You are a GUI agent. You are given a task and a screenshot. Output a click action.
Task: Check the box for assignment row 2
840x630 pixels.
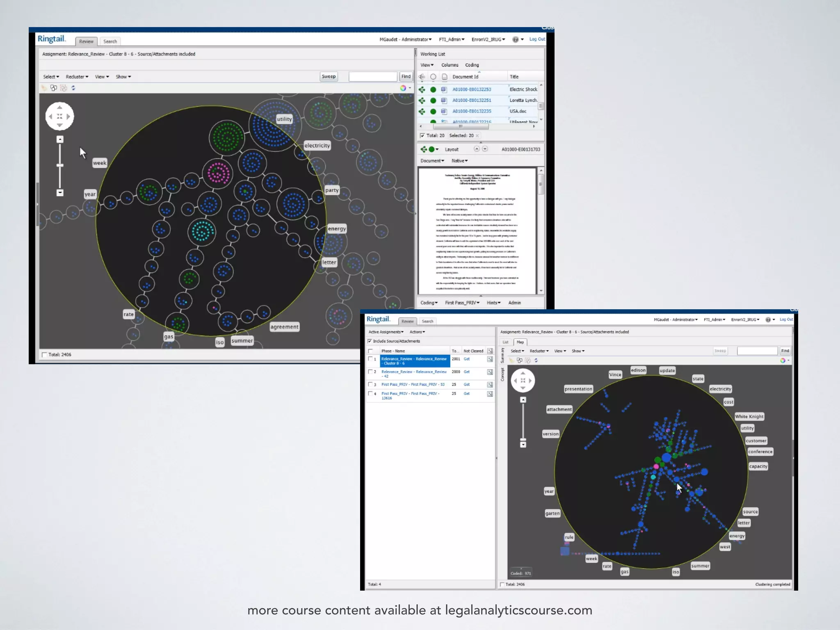(370, 372)
